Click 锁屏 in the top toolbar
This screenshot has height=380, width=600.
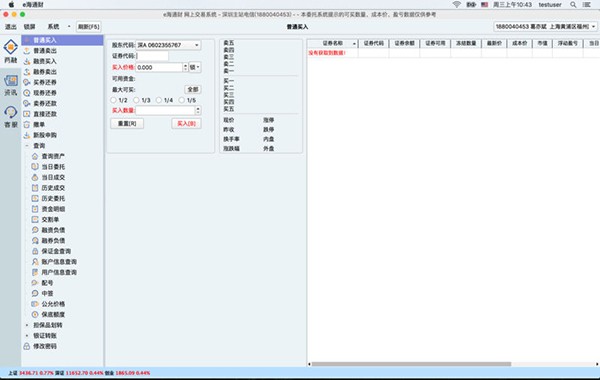click(29, 26)
